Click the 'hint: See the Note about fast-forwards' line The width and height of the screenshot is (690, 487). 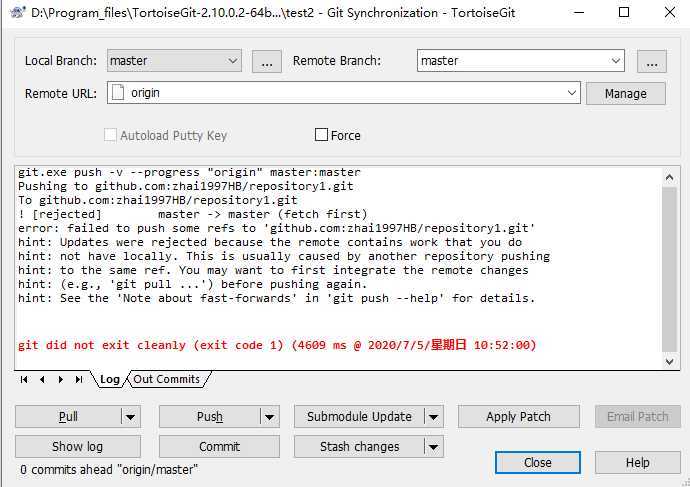click(x=276, y=298)
